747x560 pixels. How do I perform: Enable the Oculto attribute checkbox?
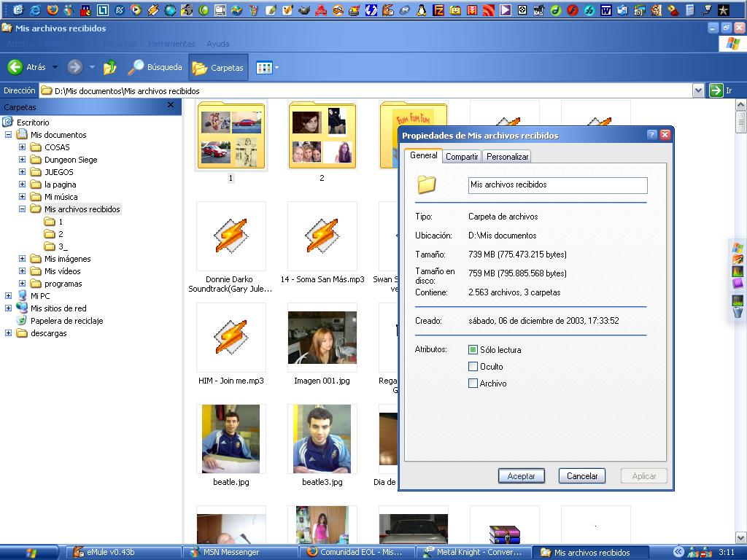pyautogui.click(x=473, y=367)
